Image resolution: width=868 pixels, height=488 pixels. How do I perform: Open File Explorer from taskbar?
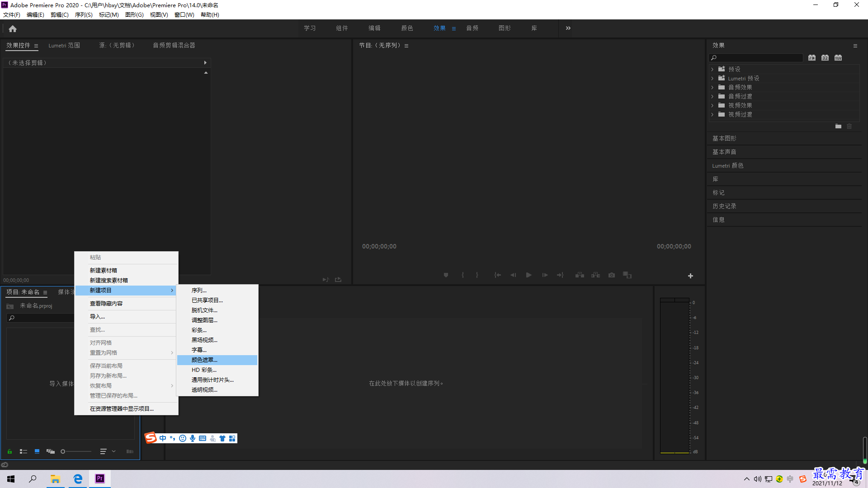coord(55,479)
